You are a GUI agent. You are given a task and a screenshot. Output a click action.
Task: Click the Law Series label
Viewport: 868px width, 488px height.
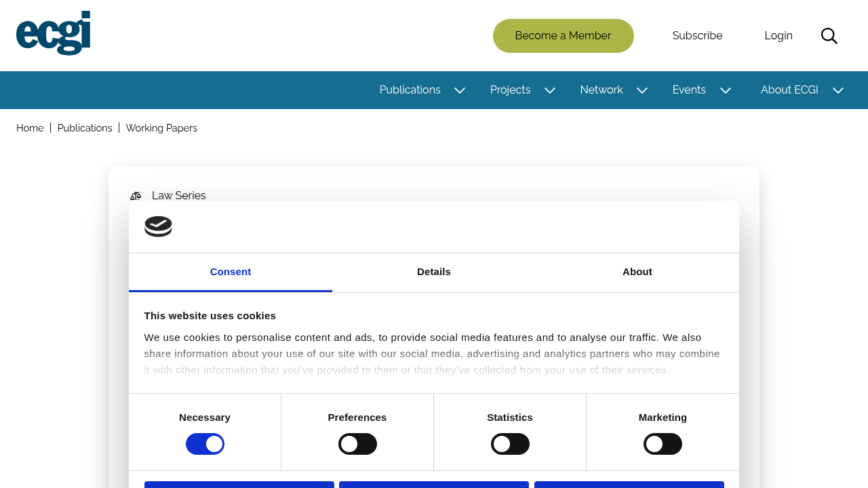(x=179, y=196)
